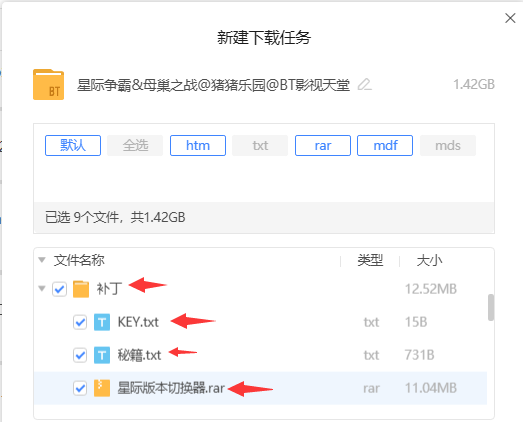Click the file list scrollbar thumb
The height and width of the screenshot is (422, 523).
tap(491, 308)
